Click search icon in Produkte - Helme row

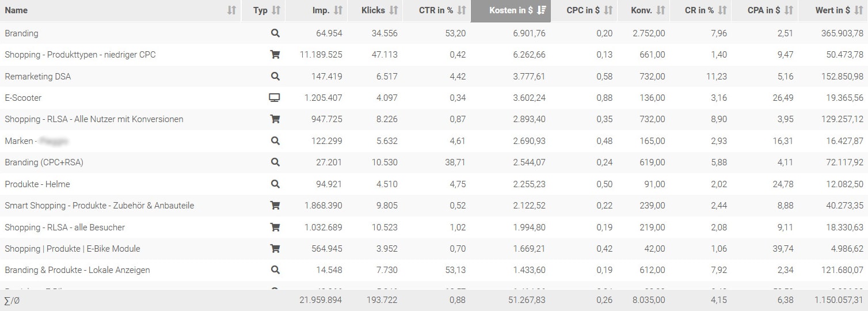(275, 184)
